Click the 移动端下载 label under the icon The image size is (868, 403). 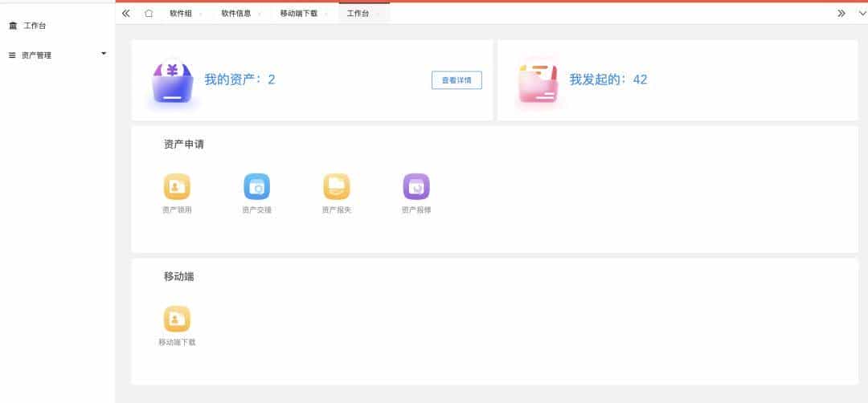177,342
